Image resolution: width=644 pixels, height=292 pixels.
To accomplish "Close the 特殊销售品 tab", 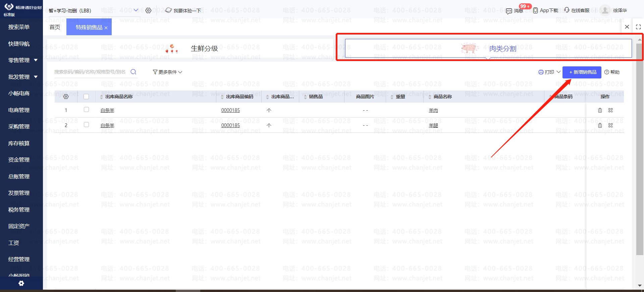I will [106, 28].
